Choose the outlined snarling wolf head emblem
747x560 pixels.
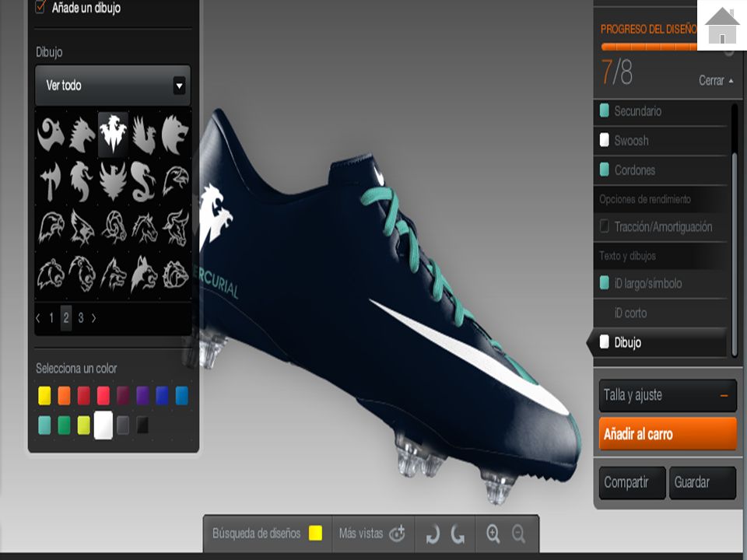click(114, 273)
